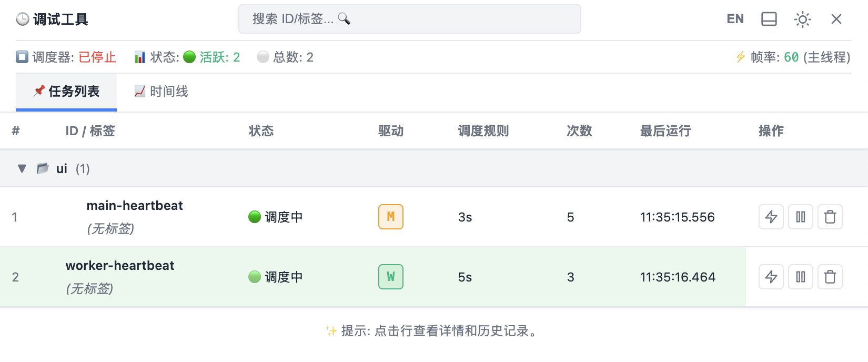
Task: Click the search magnifier icon
Action: point(344,19)
